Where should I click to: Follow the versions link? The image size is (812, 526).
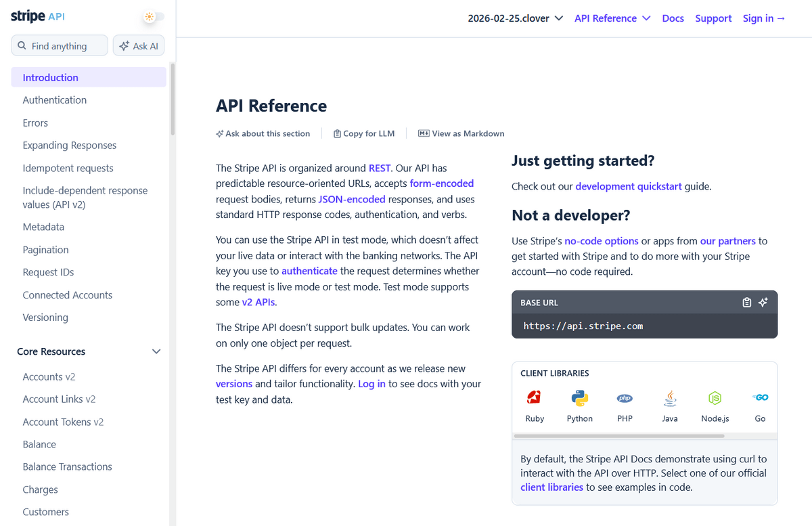coord(234,384)
